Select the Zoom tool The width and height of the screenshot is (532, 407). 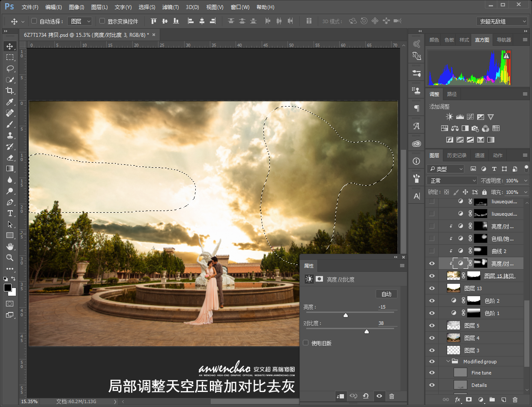[10, 258]
